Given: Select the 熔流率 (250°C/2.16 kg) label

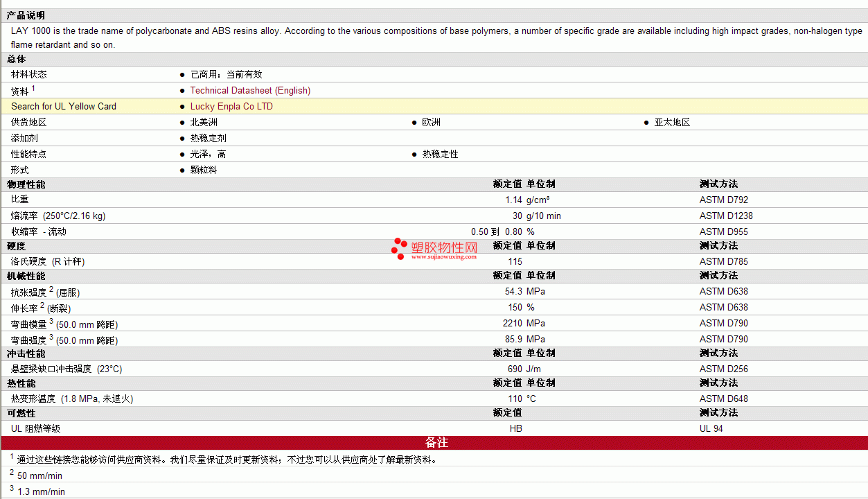Looking at the screenshot, I should tap(58, 216).
